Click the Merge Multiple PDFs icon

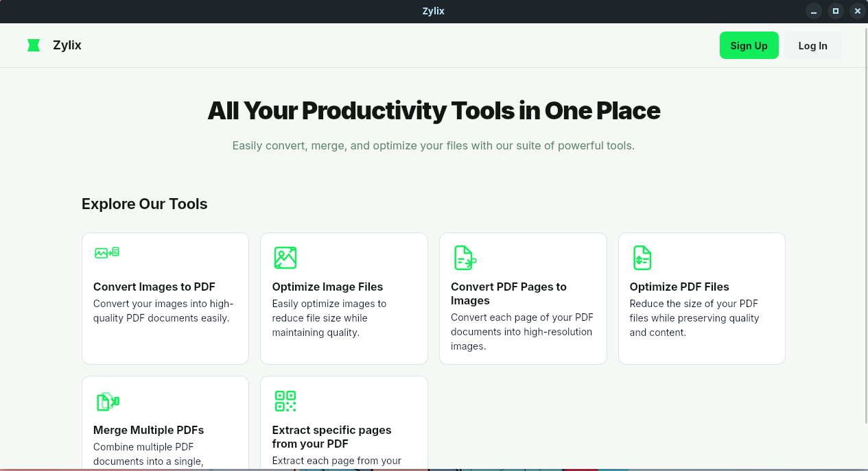click(108, 401)
